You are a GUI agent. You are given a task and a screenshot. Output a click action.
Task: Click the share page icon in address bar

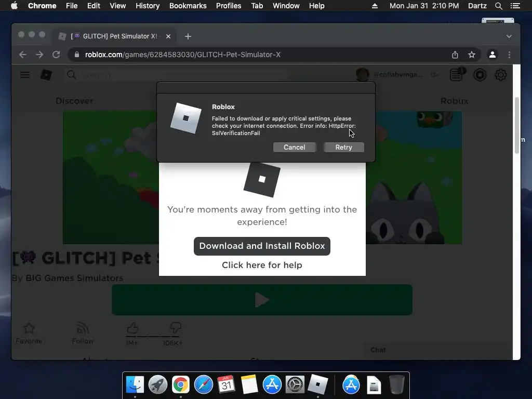(x=455, y=55)
